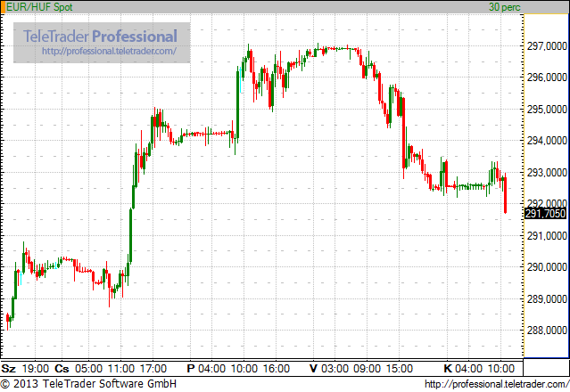The image size is (570, 392).
Task: Select the 288,0000 price axis label
Action: click(547, 331)
